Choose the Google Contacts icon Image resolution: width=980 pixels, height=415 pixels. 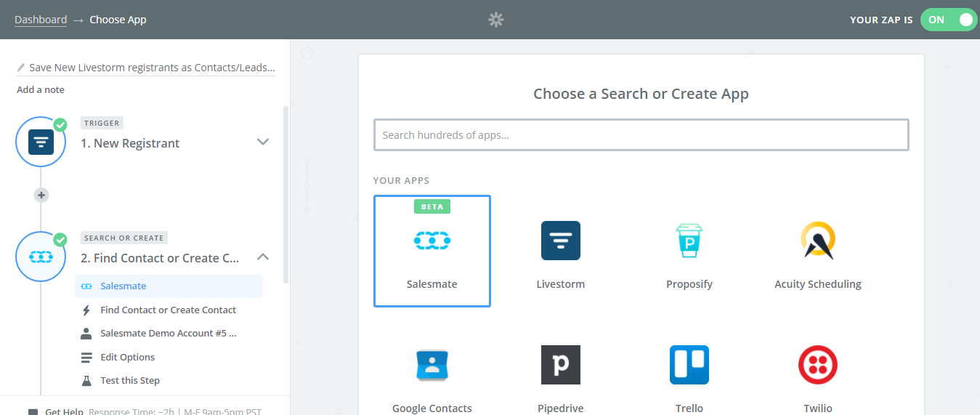(432, 365)
